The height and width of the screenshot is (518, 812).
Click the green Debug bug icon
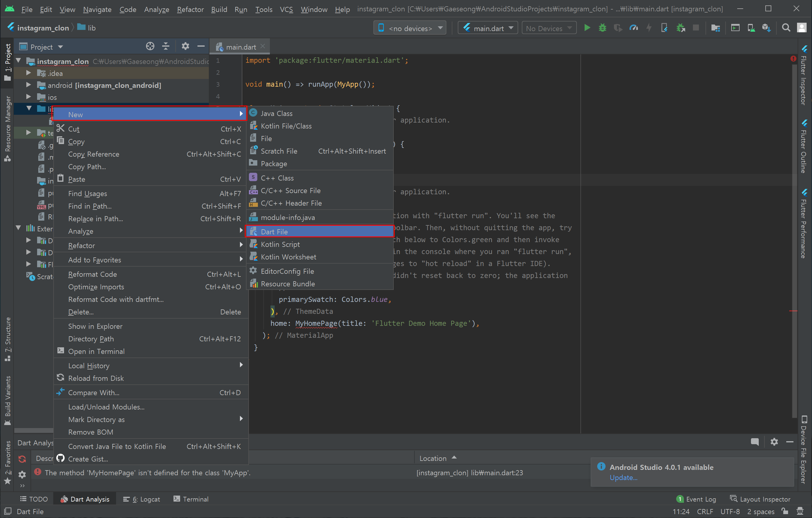pyautogui.click(x=602, y=28)
